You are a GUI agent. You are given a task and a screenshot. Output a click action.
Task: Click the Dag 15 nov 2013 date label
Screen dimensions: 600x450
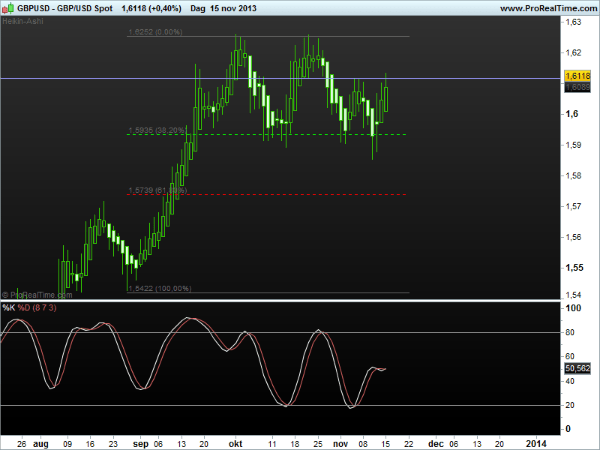[x=223, y=8]
